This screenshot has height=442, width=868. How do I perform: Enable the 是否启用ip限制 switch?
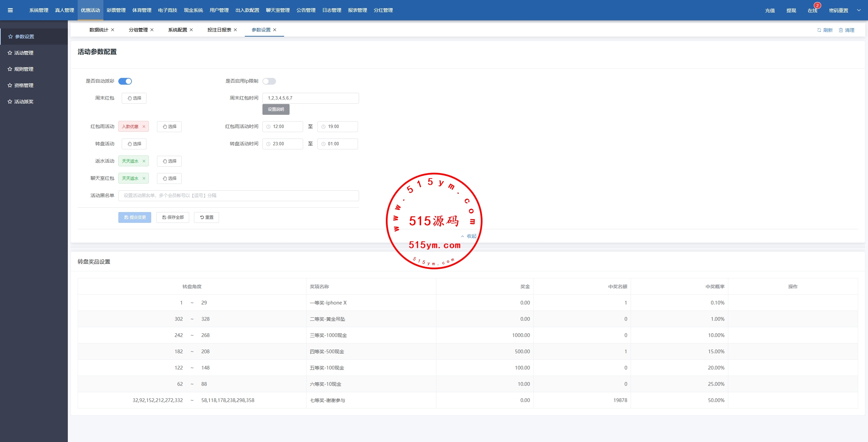269,81
